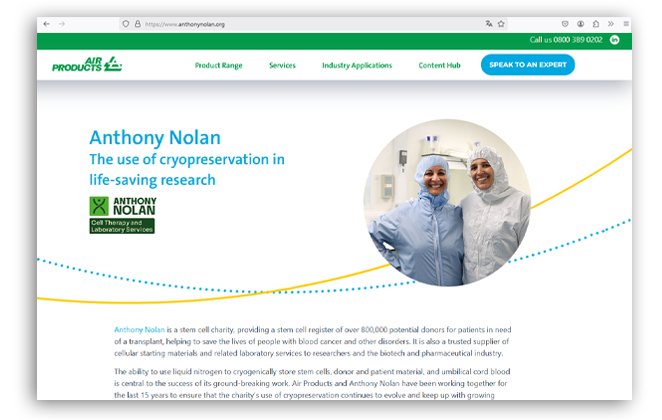Viewport: 662px width, 420px height.
Task: Open the Firefox account icon
Action: click(581, 24)
